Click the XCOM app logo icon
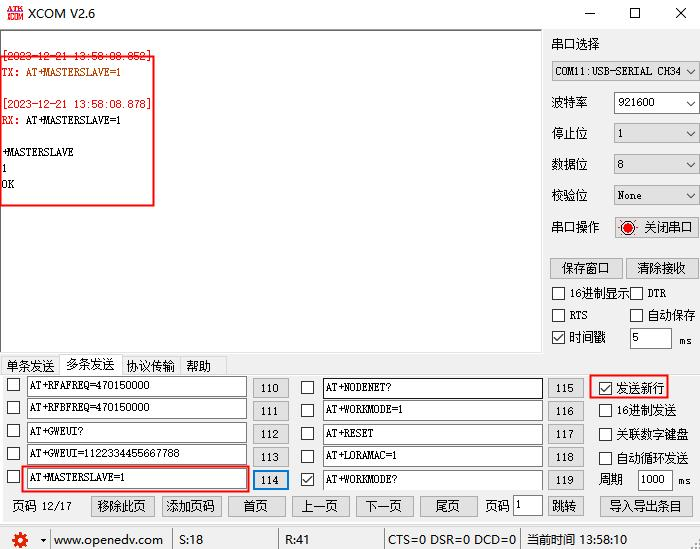700x549 pixels. click(x=15, y=13)
